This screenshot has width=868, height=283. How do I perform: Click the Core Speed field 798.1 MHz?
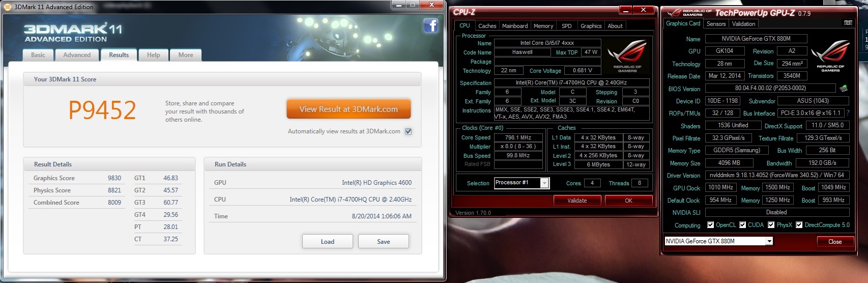[518, 137]
